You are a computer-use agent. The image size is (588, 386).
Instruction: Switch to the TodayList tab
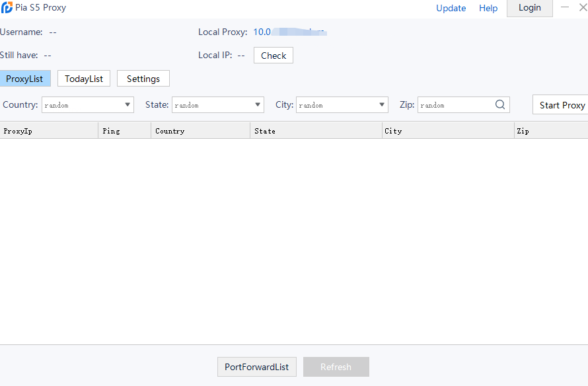click(84, 79)
